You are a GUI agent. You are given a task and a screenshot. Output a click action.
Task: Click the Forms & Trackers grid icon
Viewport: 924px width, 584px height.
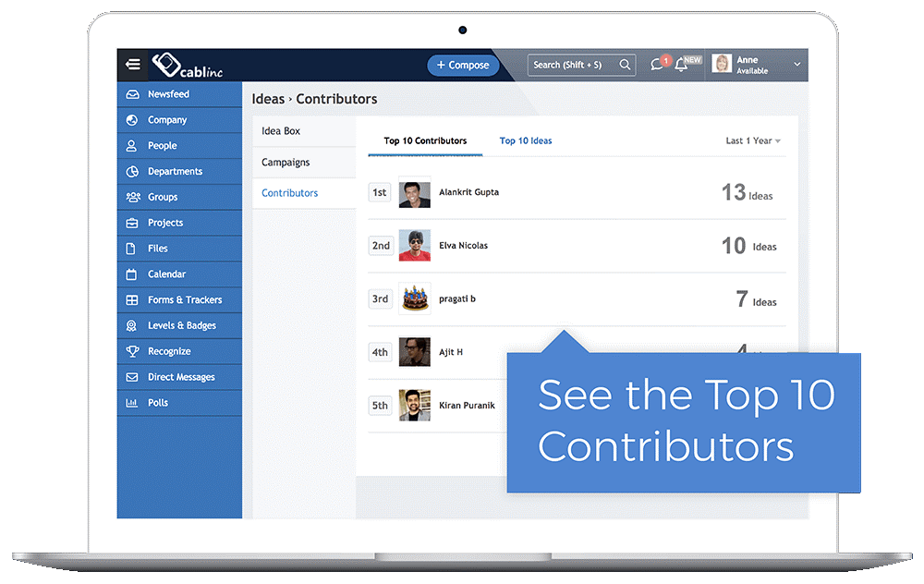132,300
